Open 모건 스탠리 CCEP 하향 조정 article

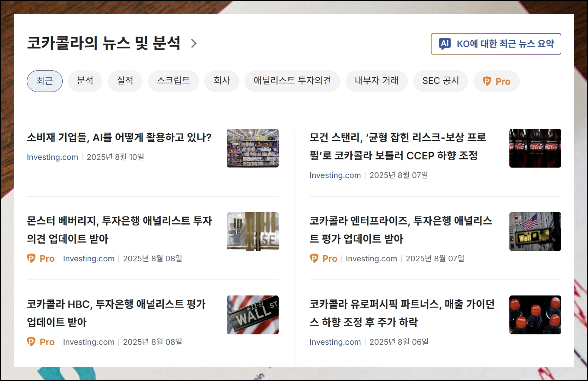398,146
